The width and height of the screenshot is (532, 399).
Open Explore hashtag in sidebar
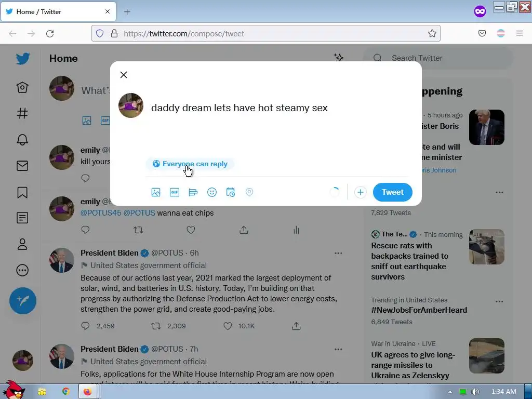click(x=22, y=113)
